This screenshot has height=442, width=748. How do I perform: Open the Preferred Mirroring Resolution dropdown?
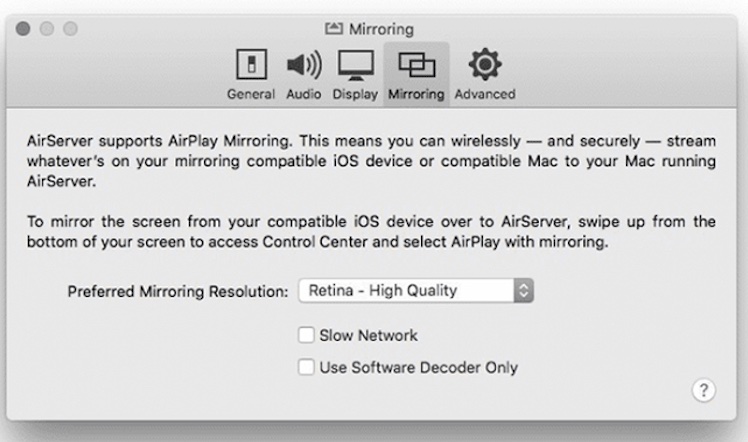point(416,291)
